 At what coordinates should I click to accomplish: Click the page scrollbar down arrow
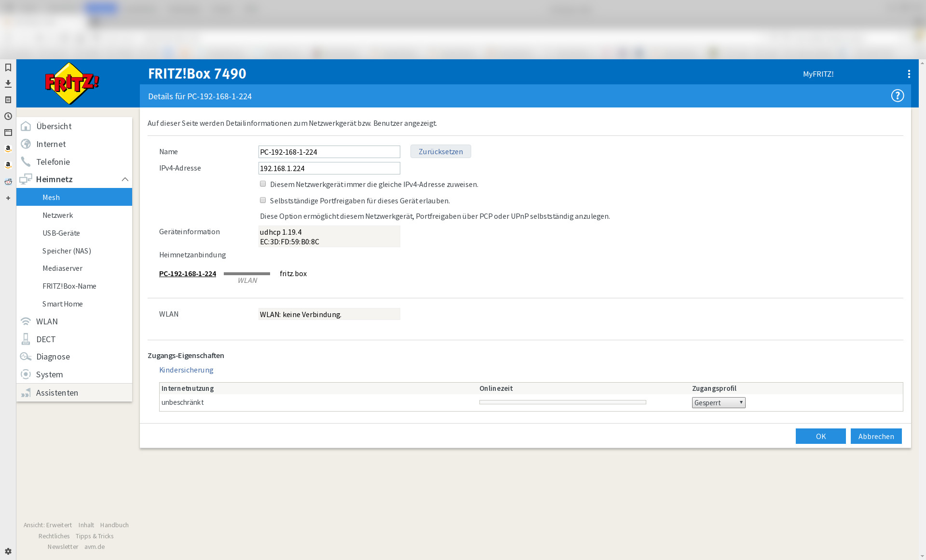pyautogui.click(x=922, y=556)
